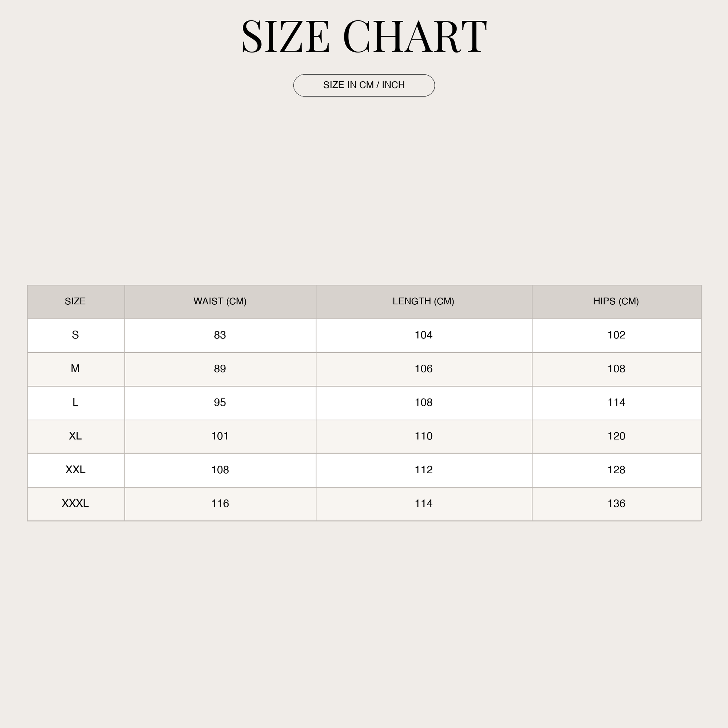
Task: Click the M size row label
Action: (x=75, y=368)
